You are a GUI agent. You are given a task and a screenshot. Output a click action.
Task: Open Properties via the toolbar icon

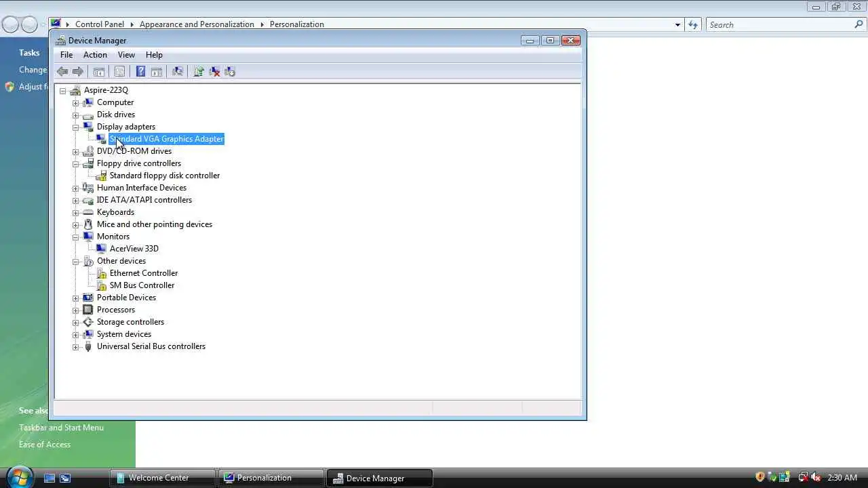(119, 71)
